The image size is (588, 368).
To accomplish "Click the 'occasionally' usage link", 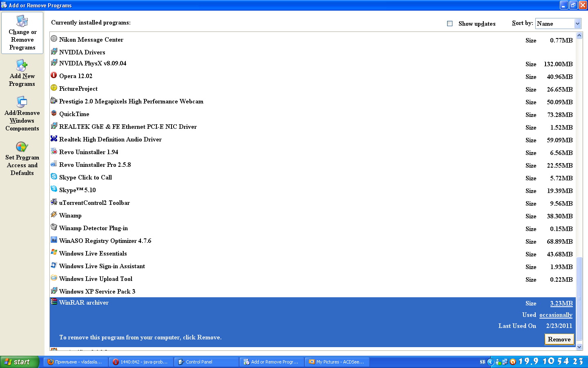I will tap(556, 315).
